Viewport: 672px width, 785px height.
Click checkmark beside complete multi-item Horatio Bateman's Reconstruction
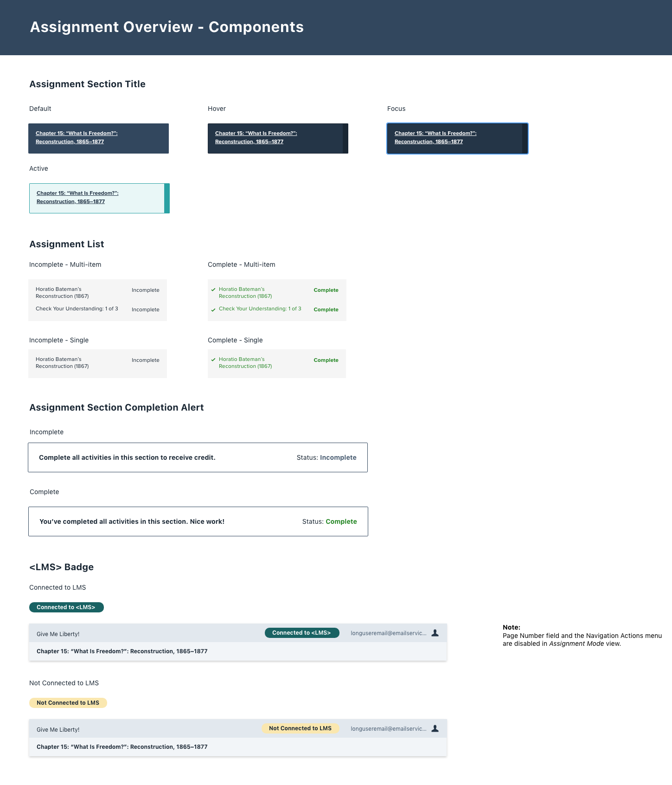click(x=213, y=290)
